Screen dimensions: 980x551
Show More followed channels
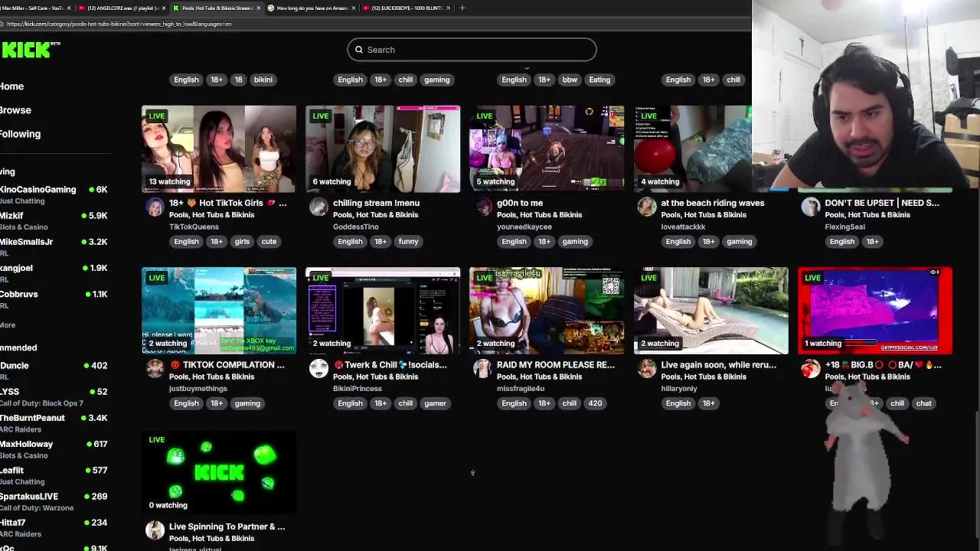[8, 325]
